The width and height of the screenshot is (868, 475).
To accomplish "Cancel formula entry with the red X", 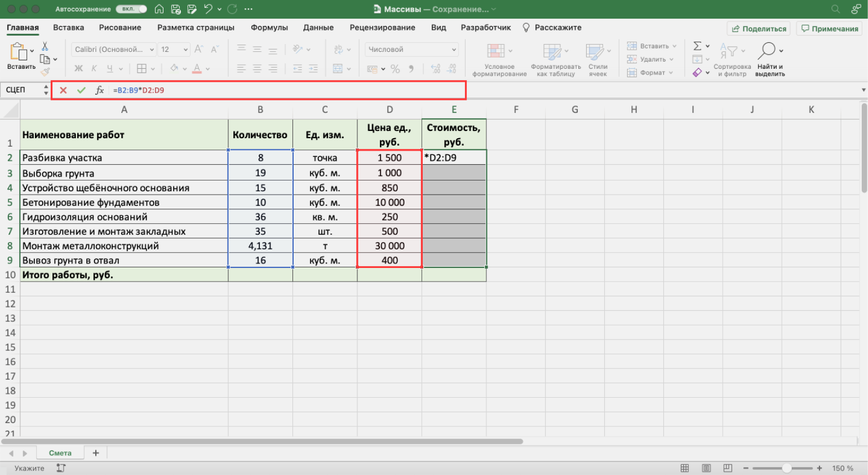I will click(x=63, y=90).
